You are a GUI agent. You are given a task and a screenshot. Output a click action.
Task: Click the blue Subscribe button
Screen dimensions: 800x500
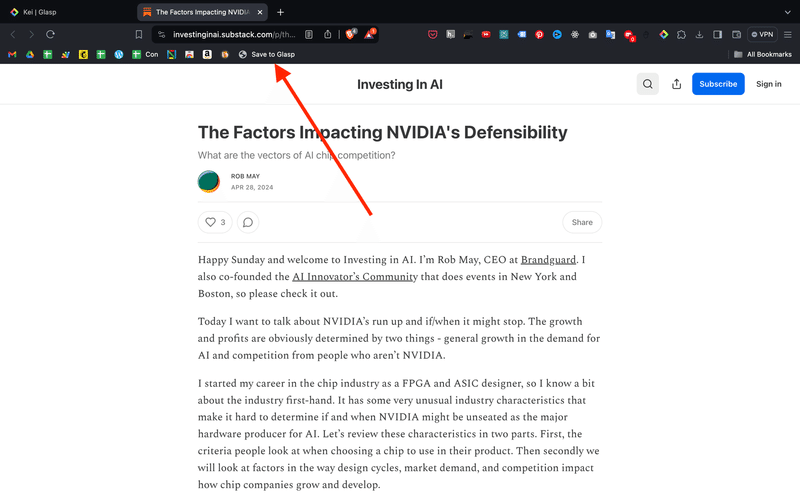tap(718, 84)
